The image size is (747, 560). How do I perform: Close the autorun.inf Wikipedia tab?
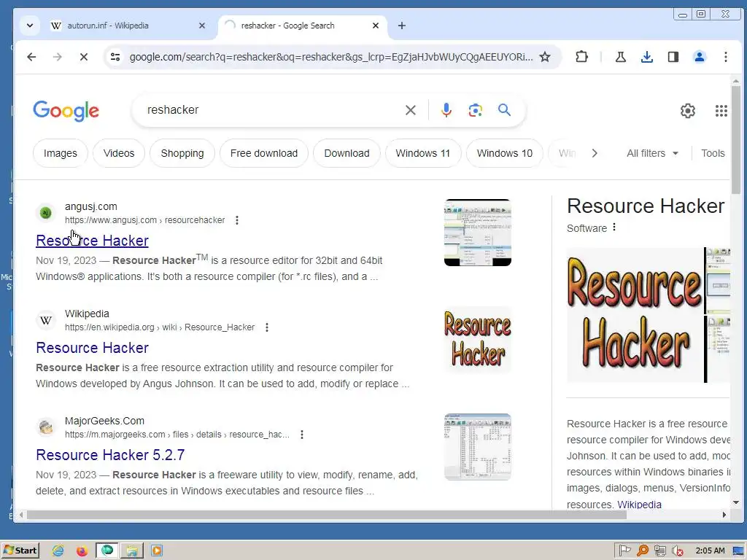tap(202, 26)
